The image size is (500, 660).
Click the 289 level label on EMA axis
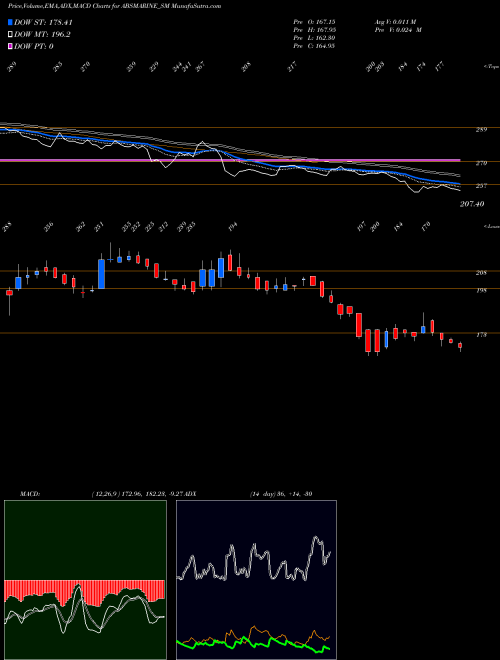pyautogui.click(x=482, y=130)
